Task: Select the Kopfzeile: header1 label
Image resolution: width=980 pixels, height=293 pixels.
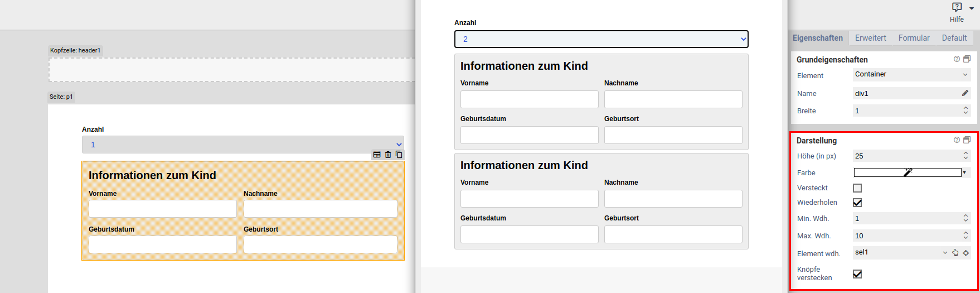Action: (x=75, y=50)
